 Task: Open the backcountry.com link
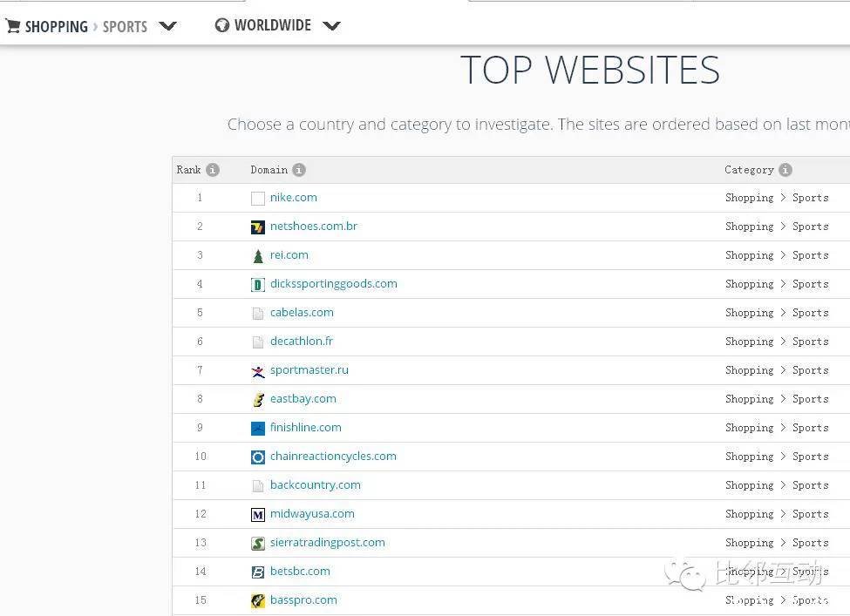pyautogui.click(x=316, y=485)
